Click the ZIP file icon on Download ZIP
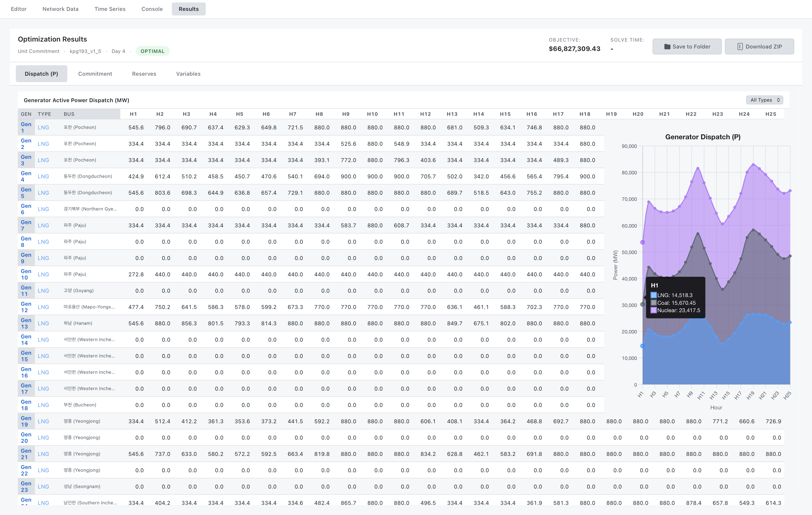The image size is (812, 515). (740, 47)
